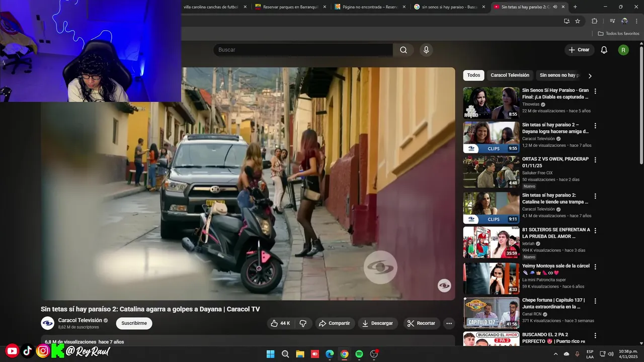Open File Explorer from the taskbar
The image size is (644, 362).
300,354
